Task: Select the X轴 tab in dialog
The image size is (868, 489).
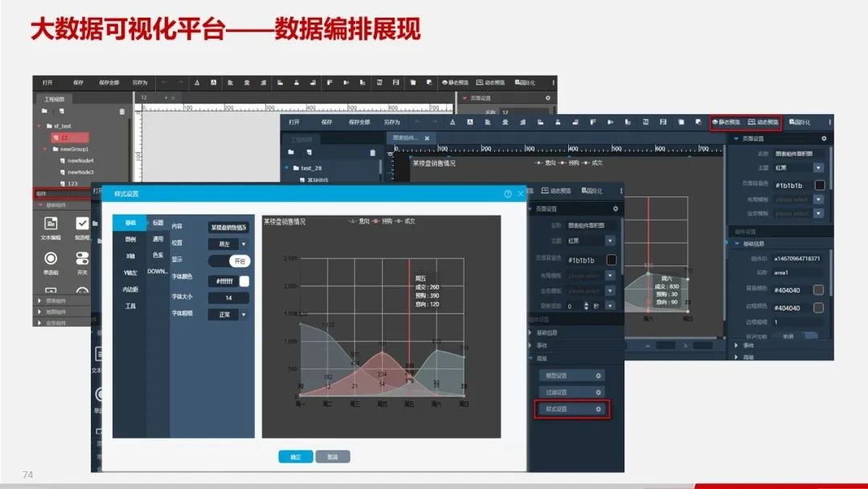Action: (130, 256)
